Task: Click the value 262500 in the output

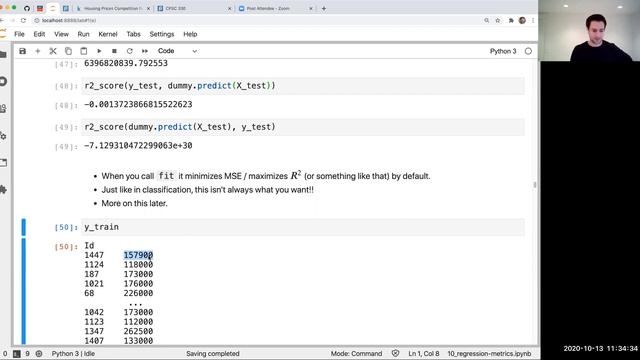Action: (x=138, y=331)
